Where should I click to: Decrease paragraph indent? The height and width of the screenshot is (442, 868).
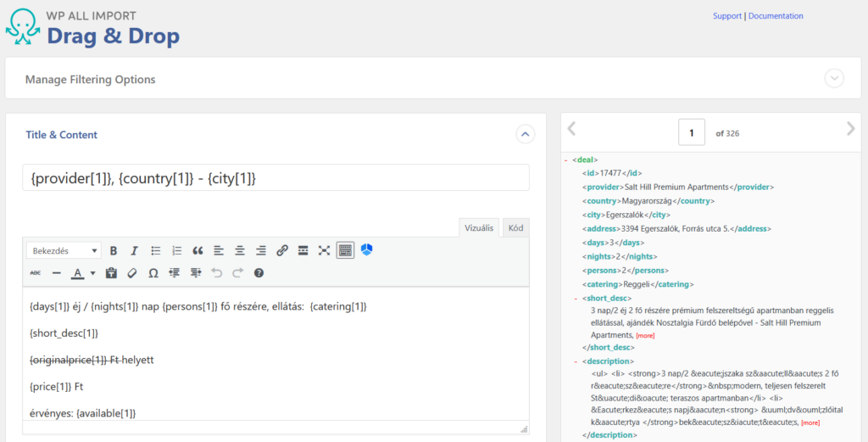click(x=175, y=273)
